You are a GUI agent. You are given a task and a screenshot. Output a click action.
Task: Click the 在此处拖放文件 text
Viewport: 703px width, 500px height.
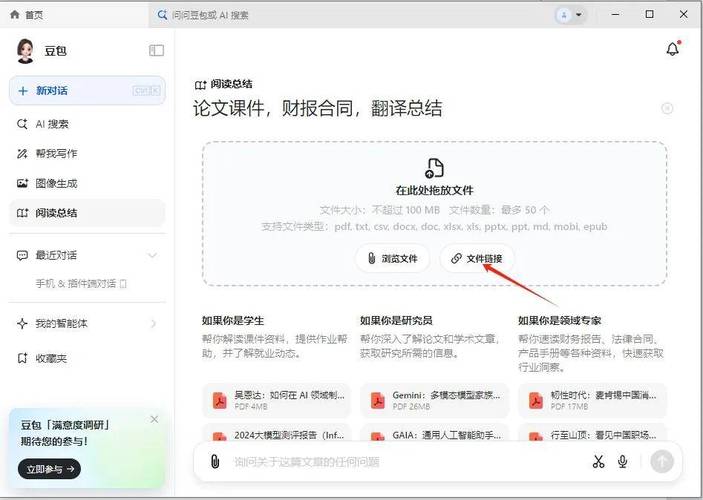434,190
